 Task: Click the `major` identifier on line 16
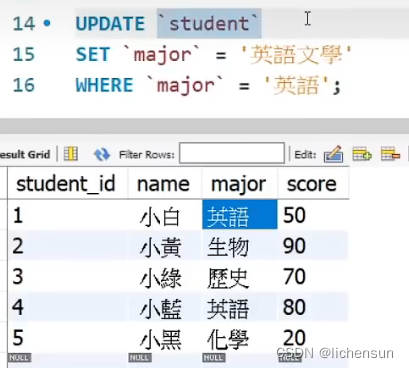pyautogui.click(x=186, y=85)
